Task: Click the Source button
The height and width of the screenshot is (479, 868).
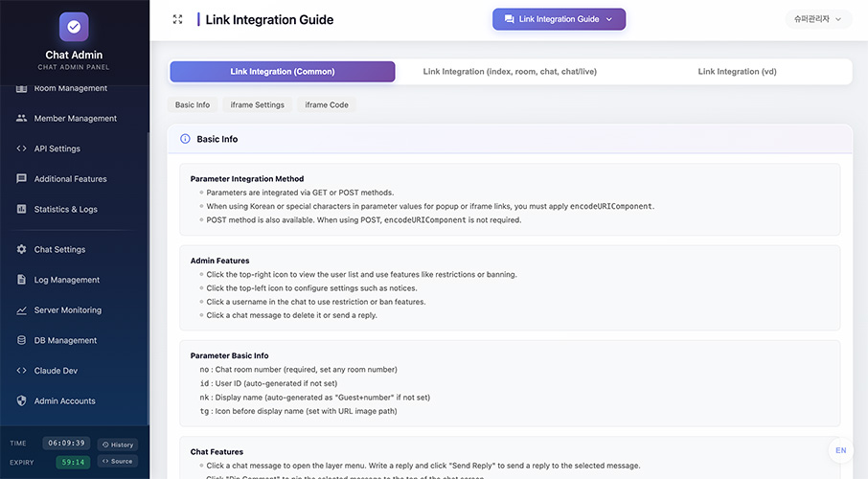Action: [x=118, y=461]
